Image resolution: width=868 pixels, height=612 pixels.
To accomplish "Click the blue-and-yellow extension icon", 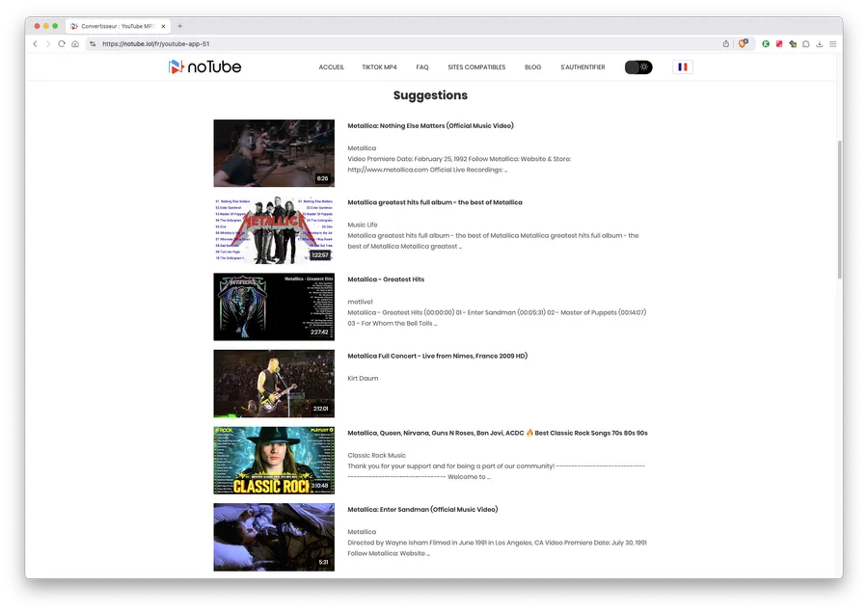I will [793, 43].
